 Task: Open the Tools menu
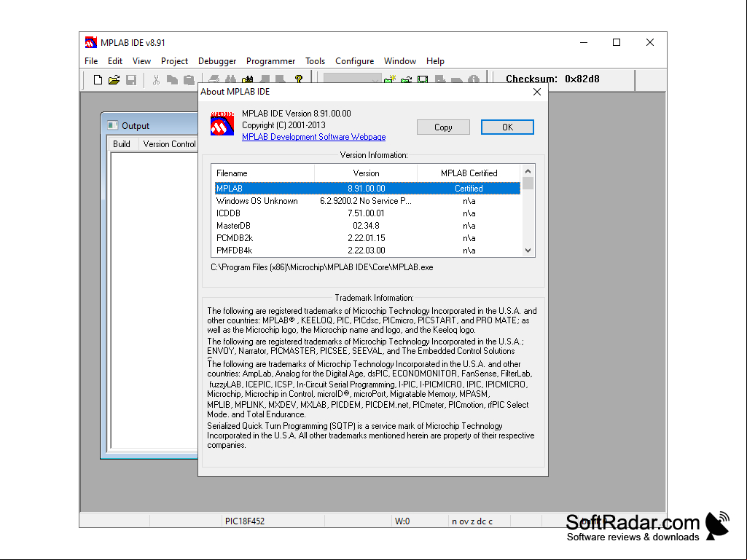coord(315,61)
